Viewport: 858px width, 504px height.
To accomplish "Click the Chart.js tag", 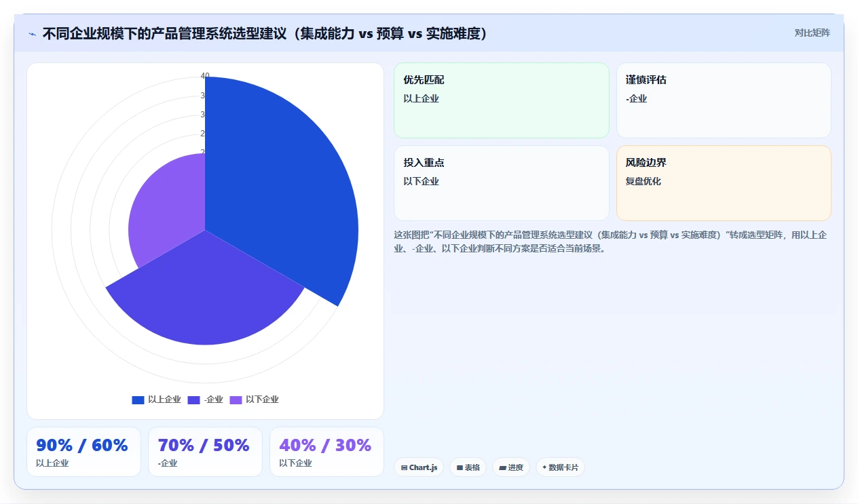I will click(419, 467).
